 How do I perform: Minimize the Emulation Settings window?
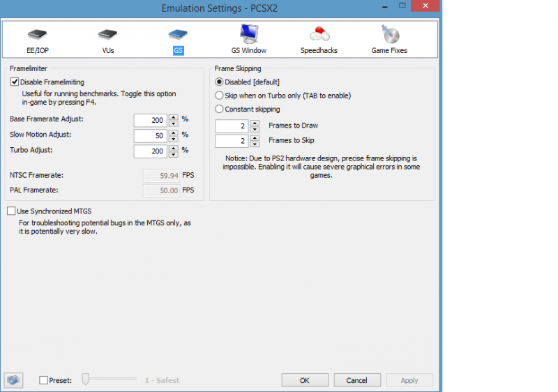point(385,6)
